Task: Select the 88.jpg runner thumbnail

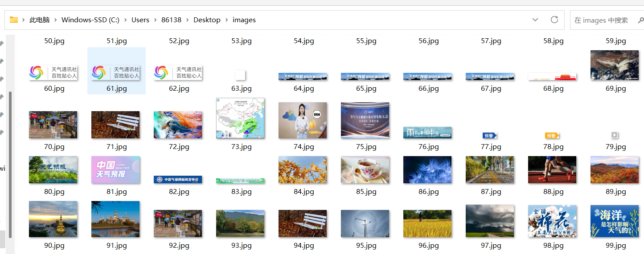Action: pyautogui.click(x=552, y=169)
